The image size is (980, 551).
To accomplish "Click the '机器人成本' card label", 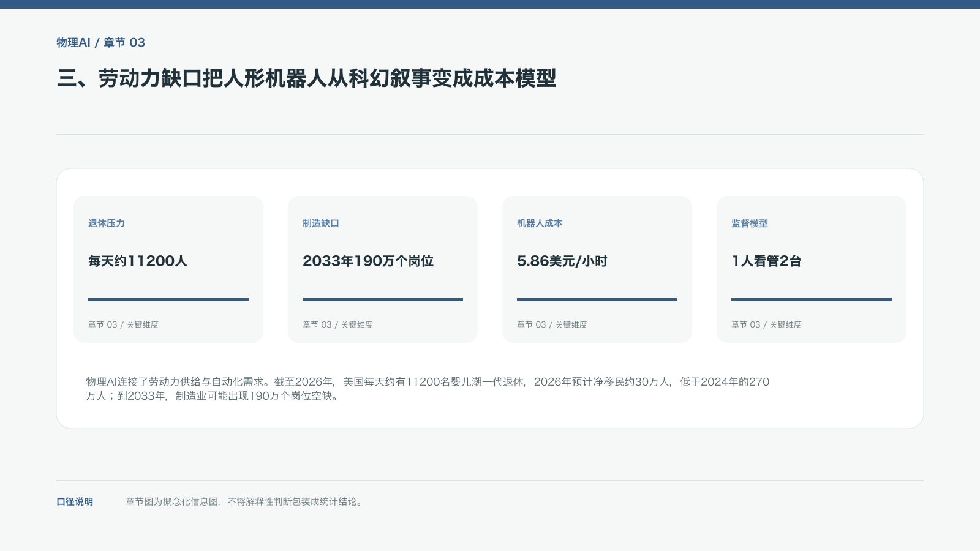I will point(540,223).
